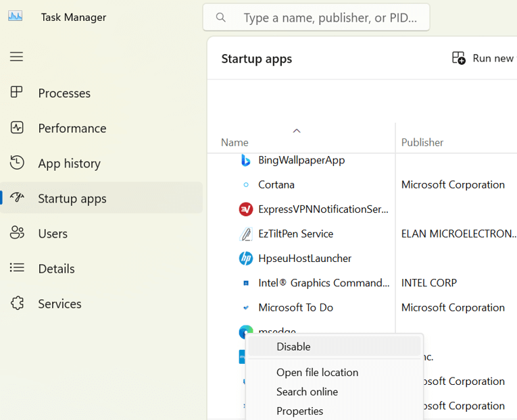This screenshot has width=517, height=420.
Task: Click the Microsoft To Do checkmark icon
Action: (x=246, y=308)
